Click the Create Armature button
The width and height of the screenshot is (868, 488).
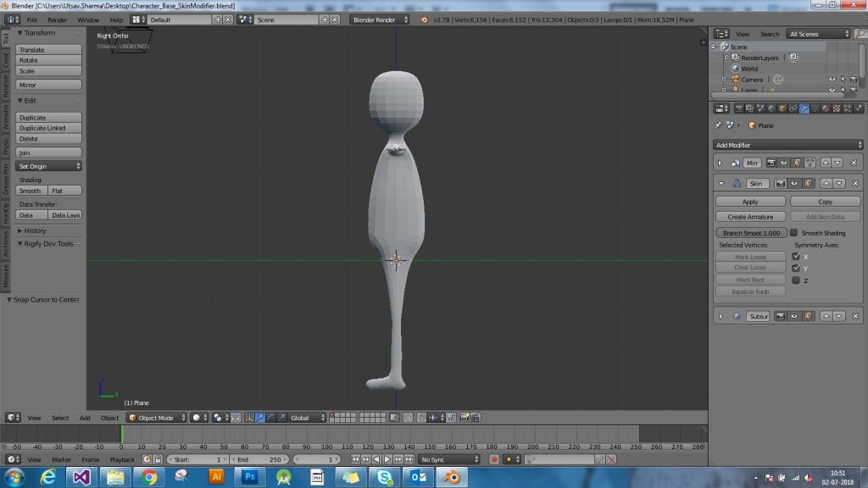pyautogui.click(x=749, y=218)
